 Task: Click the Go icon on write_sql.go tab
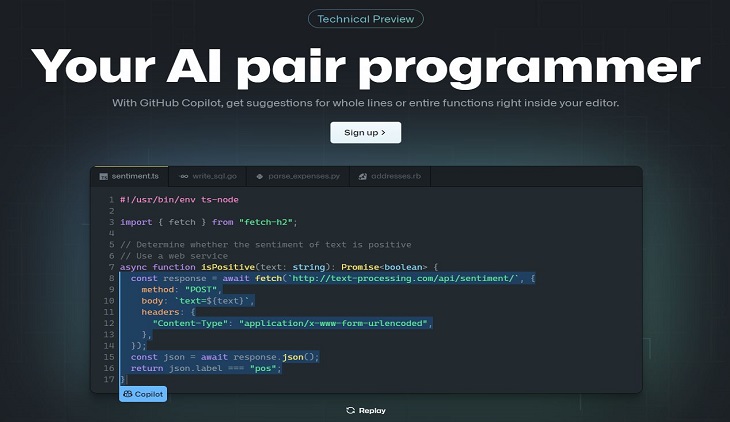point(184,177)
